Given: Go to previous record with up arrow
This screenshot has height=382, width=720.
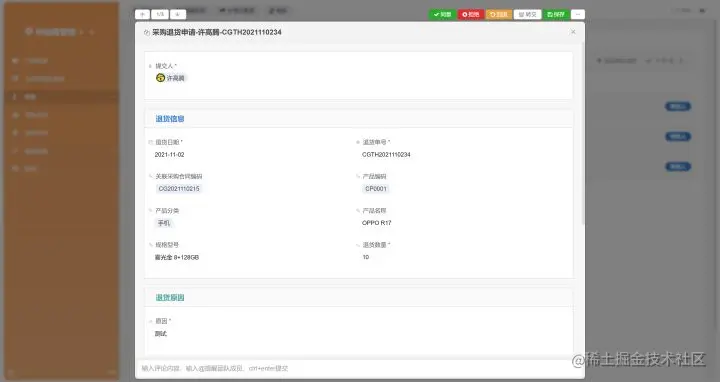Looking at the screenshot, I should click(x=142, y=15).
